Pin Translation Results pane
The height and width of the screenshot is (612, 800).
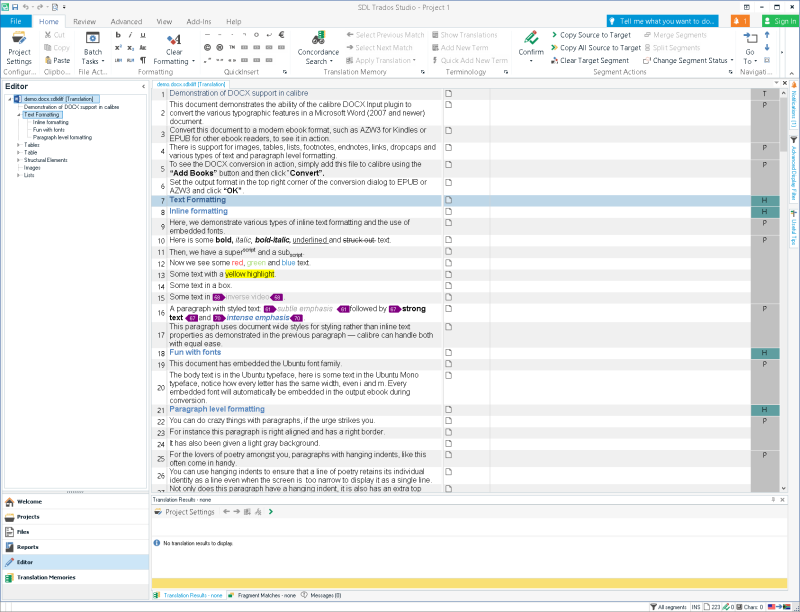pyautogui.click(x=773, y=500)
